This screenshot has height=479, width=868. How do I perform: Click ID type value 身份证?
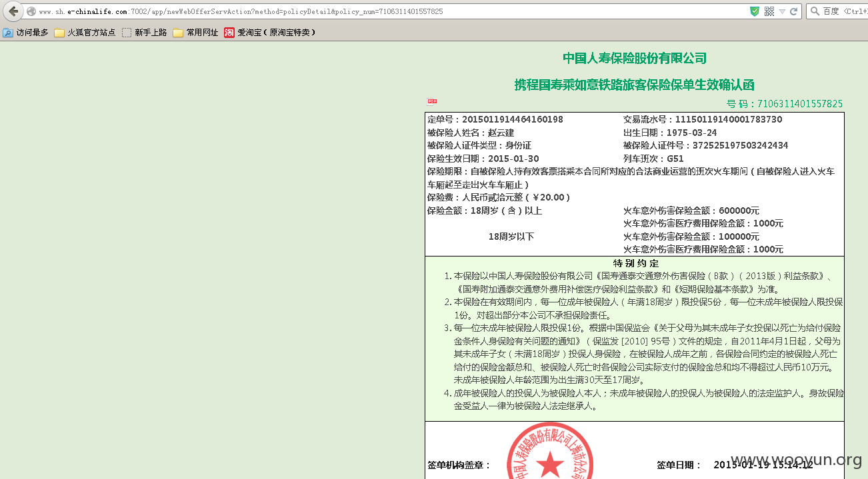(x=518, y=146)
